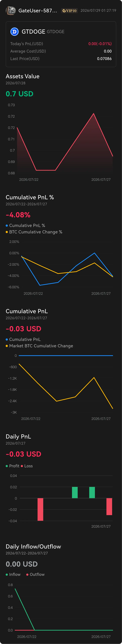
Task: Click the largest red loss bar
Action: 40,509
